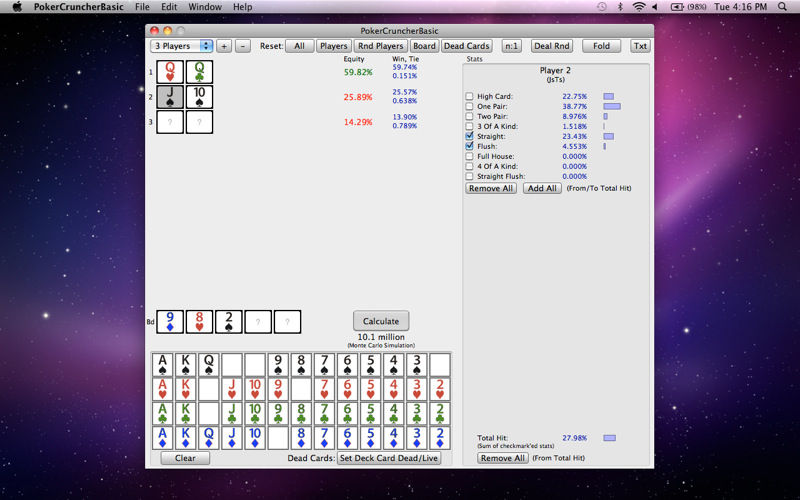Pick 8 of clubs from the deck

click(302, 413)
